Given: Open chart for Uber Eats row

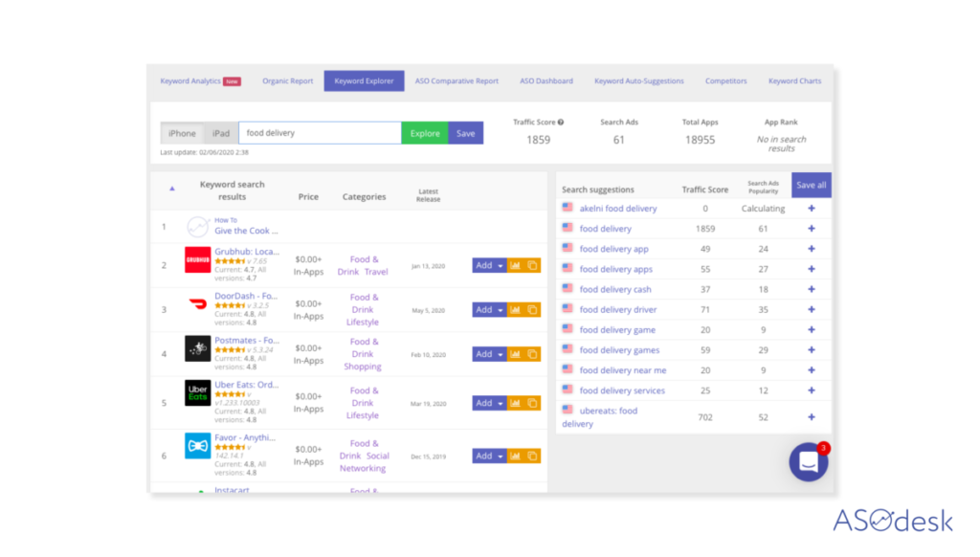Looking at the screenshot, I should [x=515, y=403].
